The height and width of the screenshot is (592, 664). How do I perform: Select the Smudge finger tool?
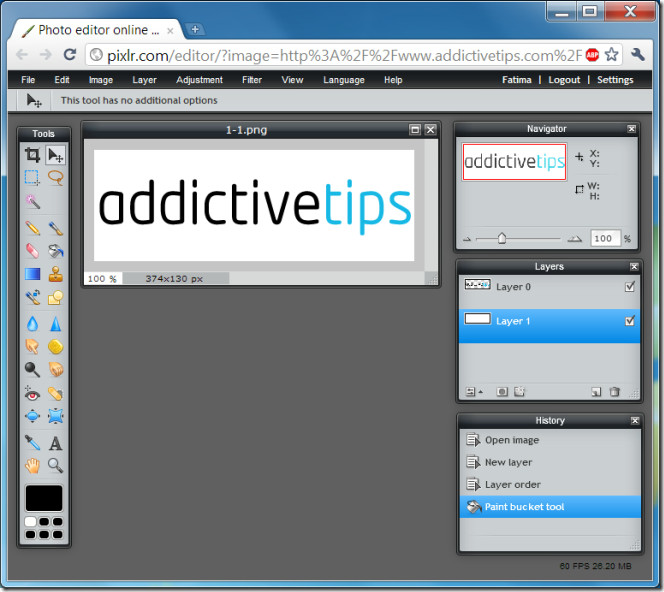pyautogui.click(x=32, y=347)
